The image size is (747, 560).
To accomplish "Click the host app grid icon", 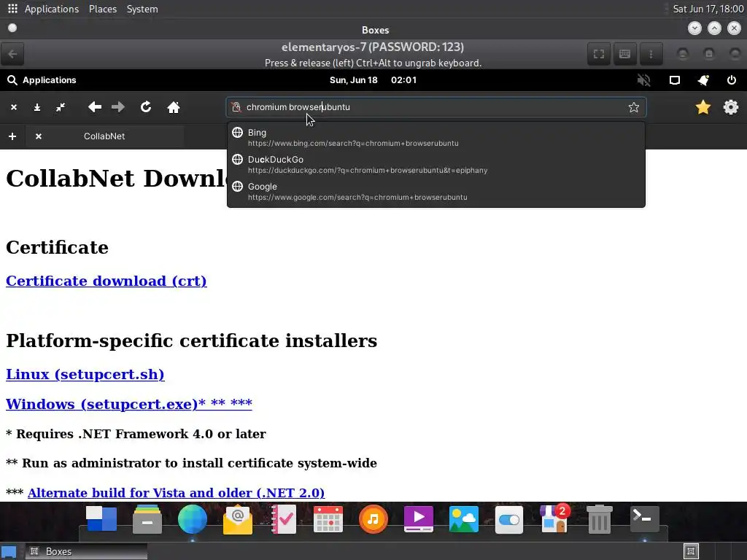I will tap(12, 9).
